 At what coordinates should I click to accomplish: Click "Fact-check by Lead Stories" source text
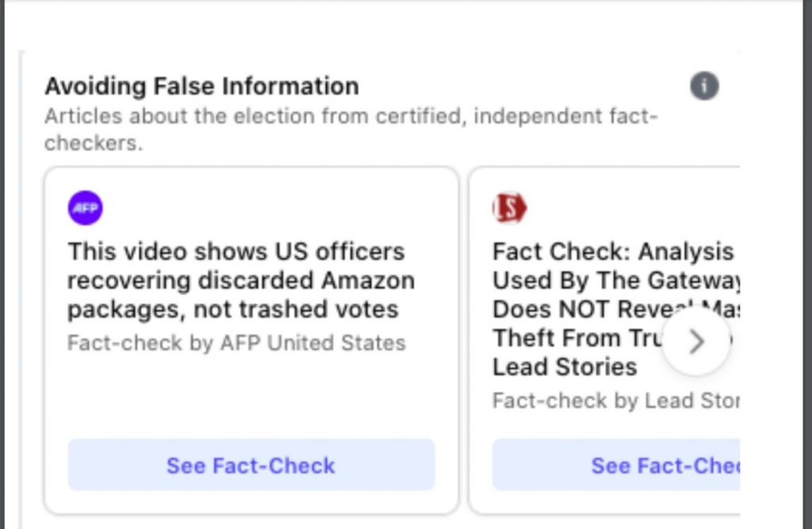(615, 401)
